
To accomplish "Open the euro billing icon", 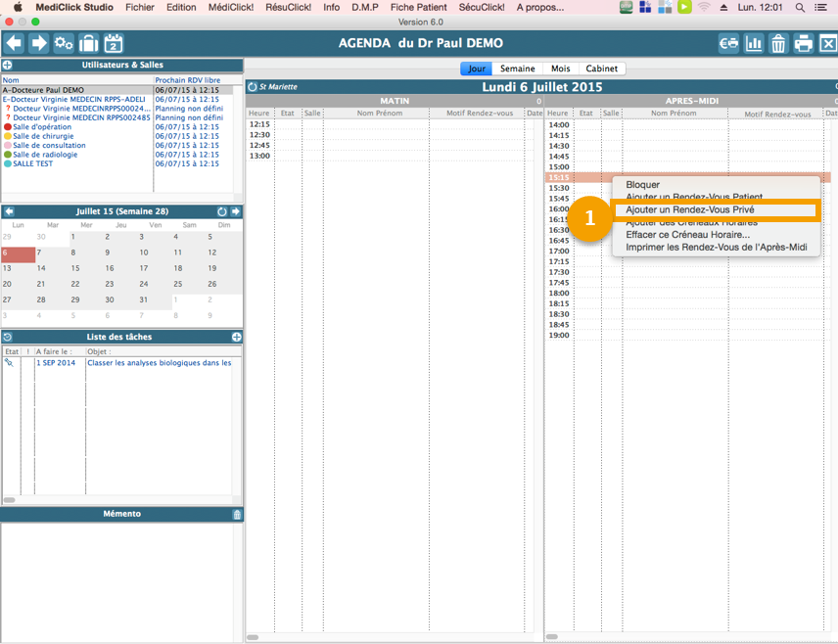I will pyautogui.click(x=729, y=43).
